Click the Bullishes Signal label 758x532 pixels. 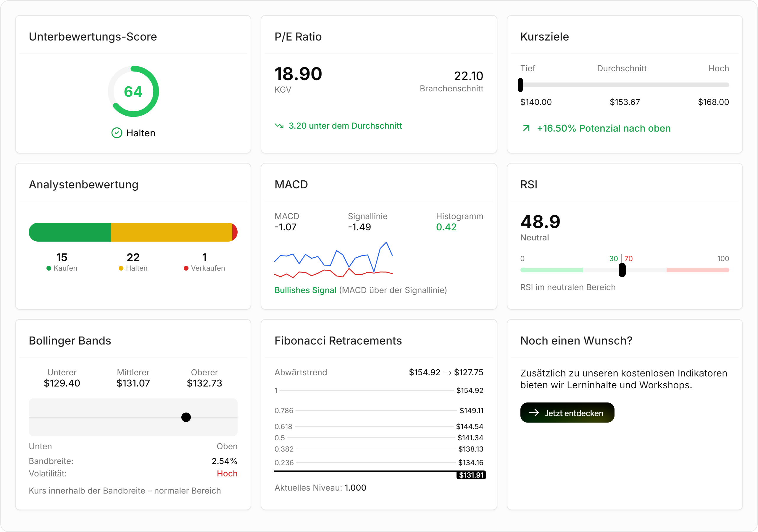click(305, 290)
